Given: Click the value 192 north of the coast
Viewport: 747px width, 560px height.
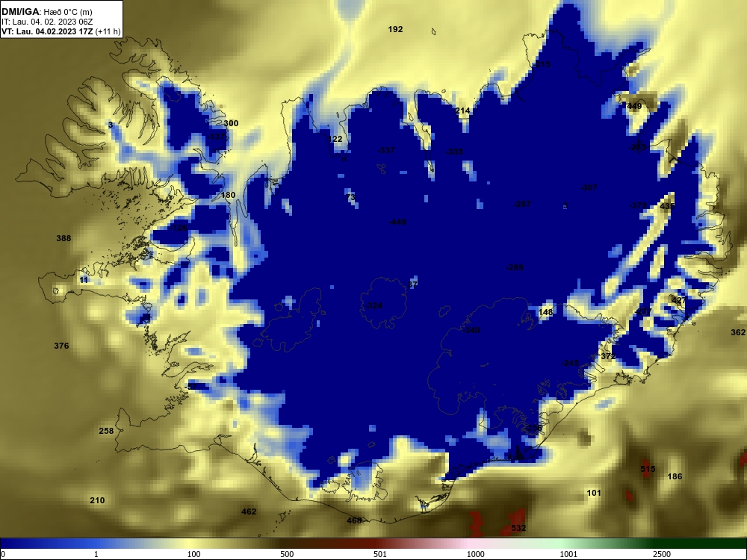Looking at the screenshot, I should (395, 30).
